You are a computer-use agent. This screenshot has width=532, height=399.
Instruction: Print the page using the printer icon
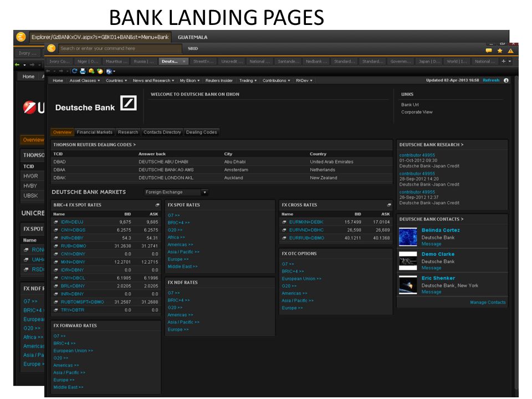[x=83, y=71]
